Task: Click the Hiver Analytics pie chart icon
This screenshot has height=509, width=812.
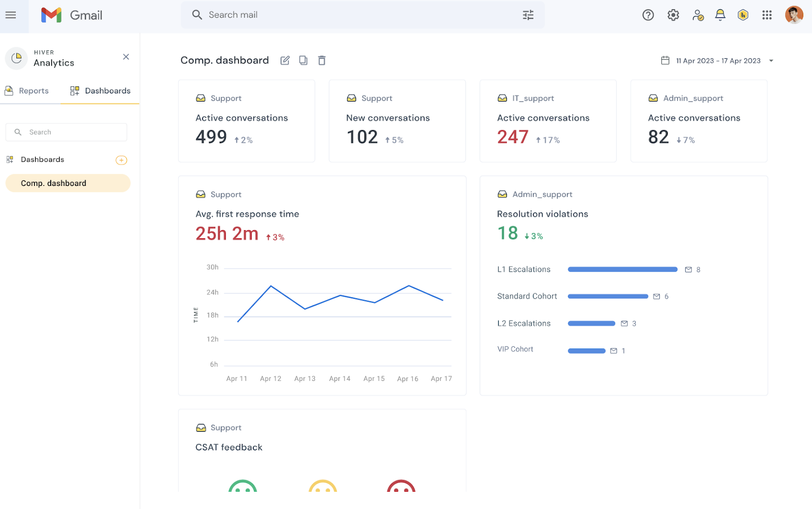Action: tap(16, 58)
